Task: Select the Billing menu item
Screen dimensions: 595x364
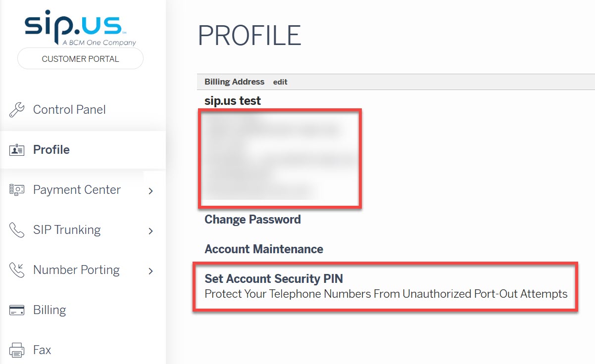Action: (50, 310)
